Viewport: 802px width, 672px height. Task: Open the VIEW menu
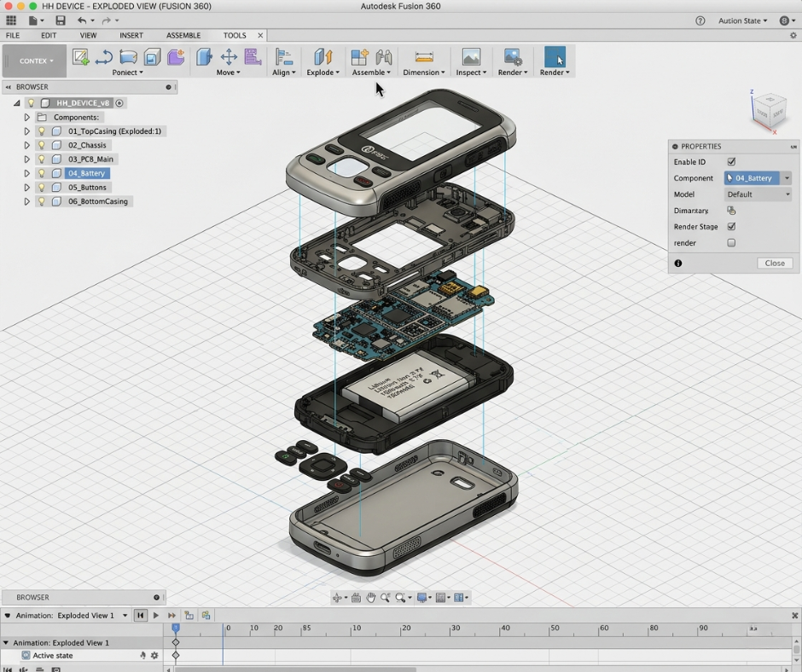pyautogui.click(x=88, y=35)
